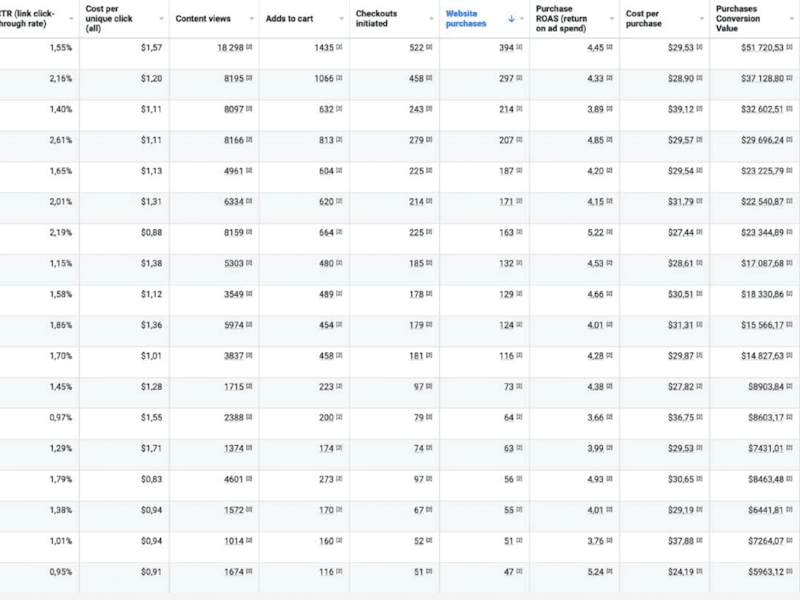Click footnote icon next to $51 720,53
The height and width of the screenshot is (600, 800).
(789, 47)
